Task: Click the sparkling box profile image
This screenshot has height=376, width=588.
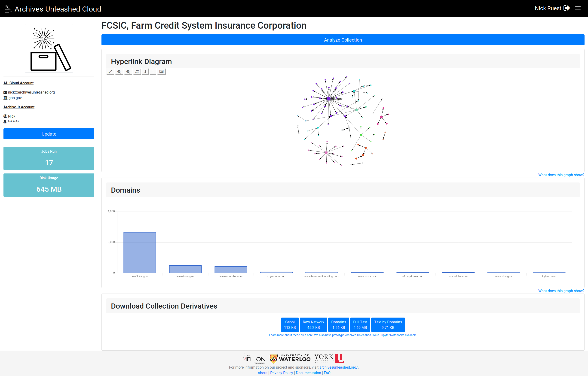Action: click(49, 48)
